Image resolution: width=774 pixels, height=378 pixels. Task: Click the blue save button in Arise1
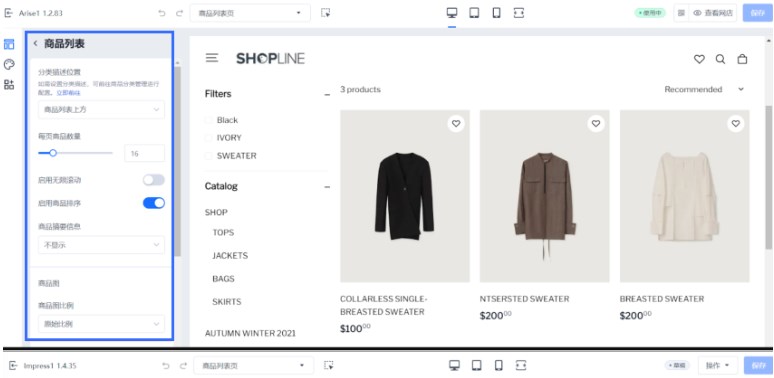[x=757, y=13]
